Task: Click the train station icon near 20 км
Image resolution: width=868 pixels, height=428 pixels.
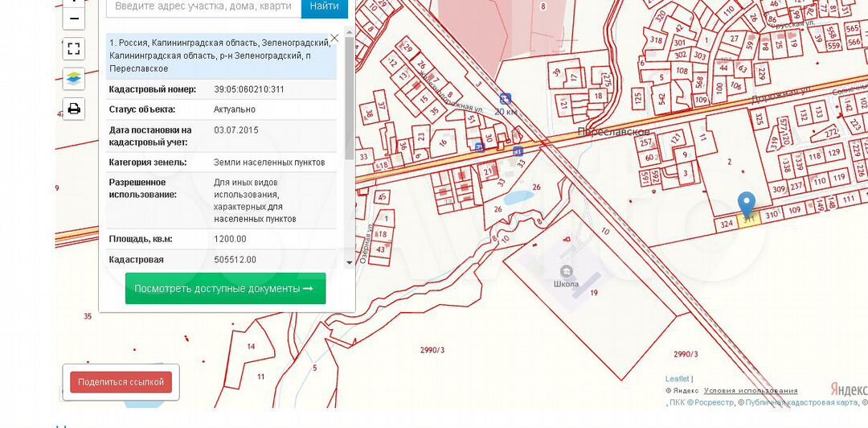Action: pyautogui.click(x=505, y=98)
